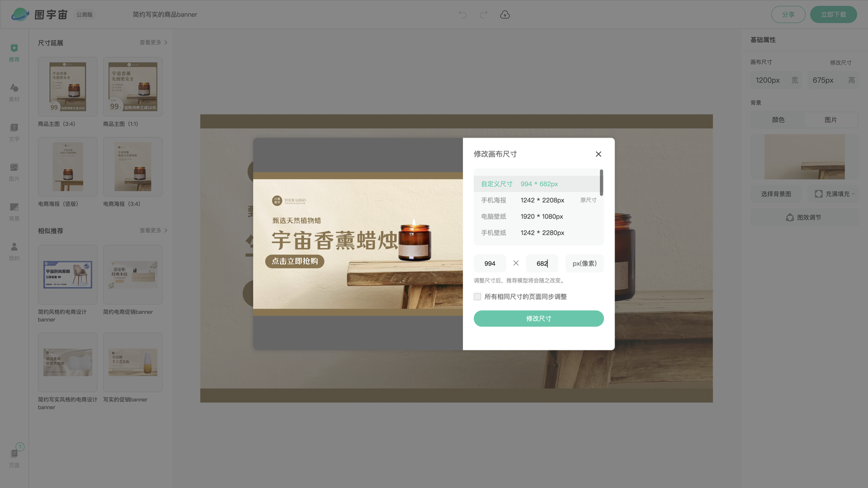Open the 推荐 sidebar panel
The image size is (868, 488).
point(14,52)
